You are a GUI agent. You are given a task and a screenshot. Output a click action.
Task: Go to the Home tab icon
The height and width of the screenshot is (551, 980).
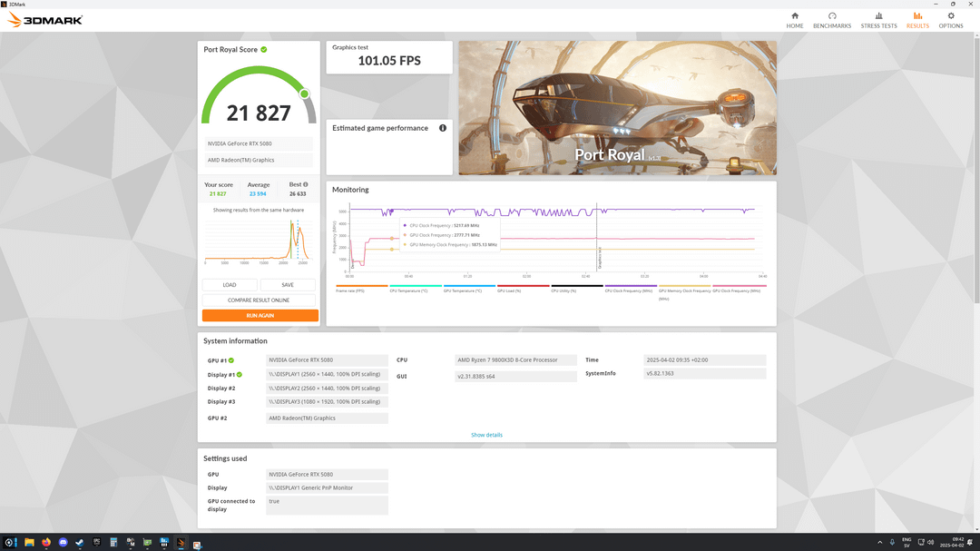[x=794, y=16]
